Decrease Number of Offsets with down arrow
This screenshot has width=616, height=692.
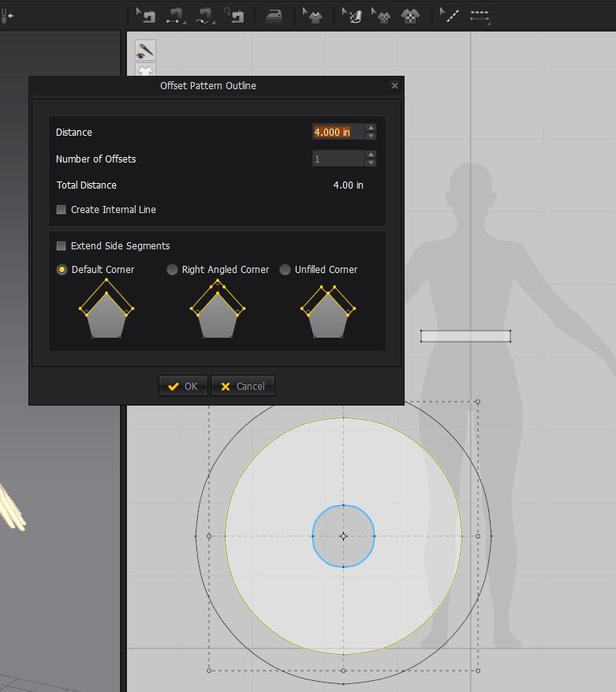[x=371, y=163]
